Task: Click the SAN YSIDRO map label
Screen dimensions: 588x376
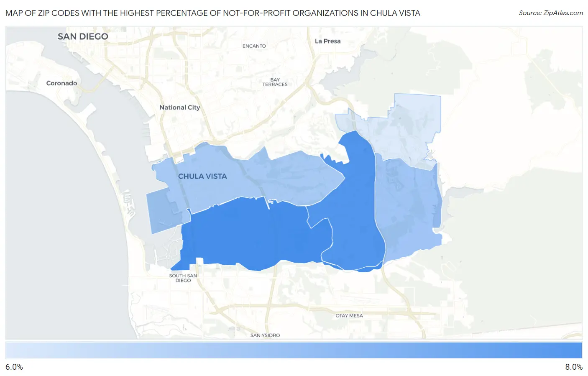Action: pyautogui.click(x=265, y=335)
